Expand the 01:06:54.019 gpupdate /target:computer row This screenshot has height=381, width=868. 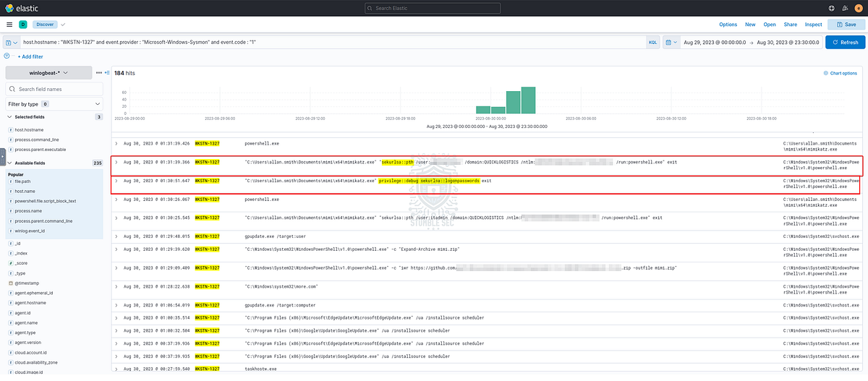pos(116,304)
